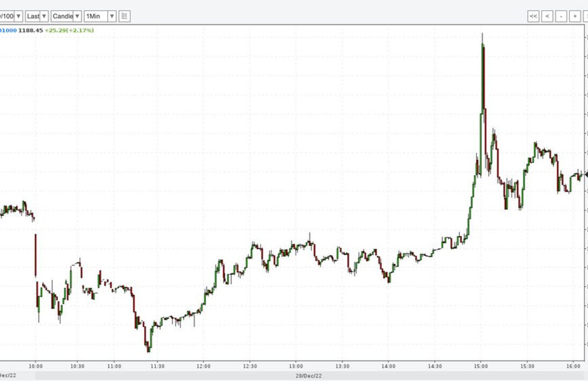
Task: Select the +25.29(+2.17%) change label
Action: (69, 30)
